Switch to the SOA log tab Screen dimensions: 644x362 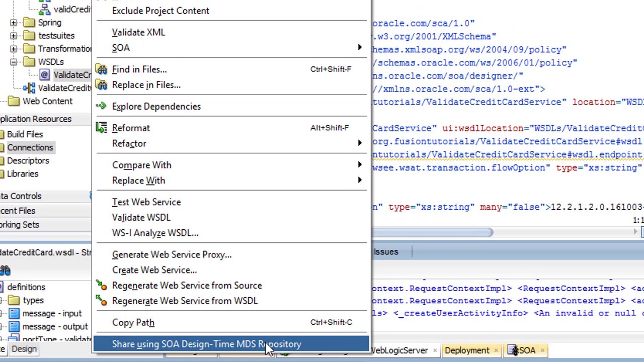click(x=527, y=350)
